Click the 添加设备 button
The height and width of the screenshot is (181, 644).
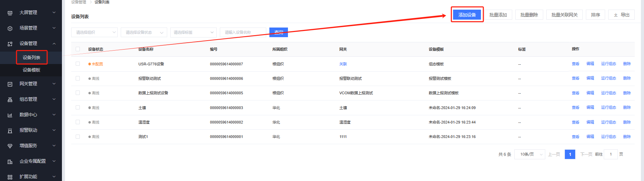[467, 15]
